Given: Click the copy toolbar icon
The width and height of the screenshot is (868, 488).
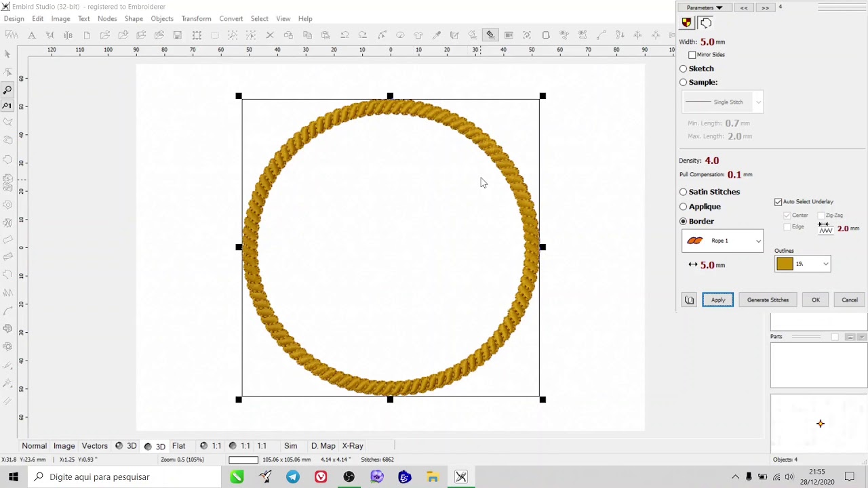Looking at the screenshot, I should point(307,35).
